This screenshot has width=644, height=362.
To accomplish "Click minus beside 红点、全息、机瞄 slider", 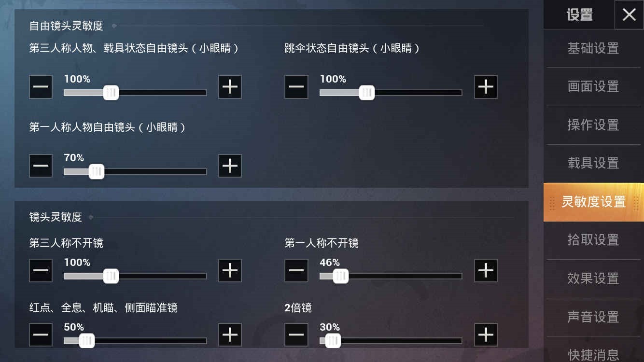I will (41, 335).
